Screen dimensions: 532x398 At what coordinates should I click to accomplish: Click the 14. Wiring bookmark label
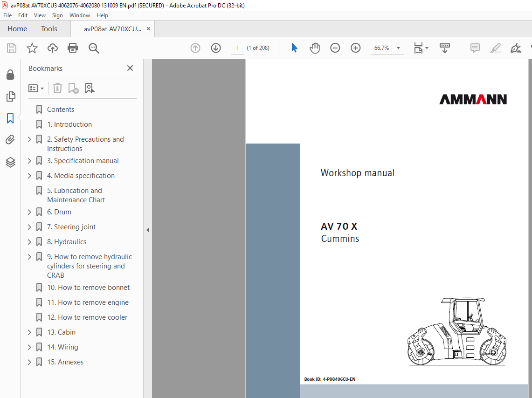(x=62, y=347)
